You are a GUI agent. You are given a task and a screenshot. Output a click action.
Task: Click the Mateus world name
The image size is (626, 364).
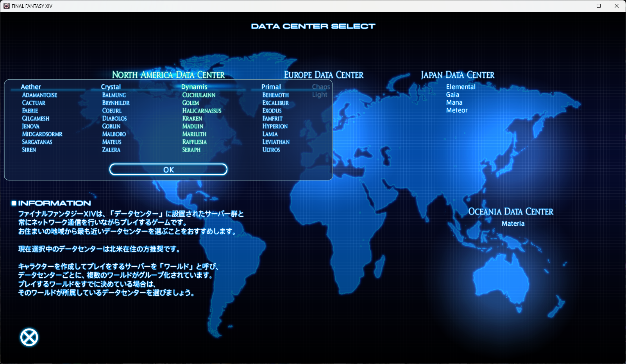112,142
